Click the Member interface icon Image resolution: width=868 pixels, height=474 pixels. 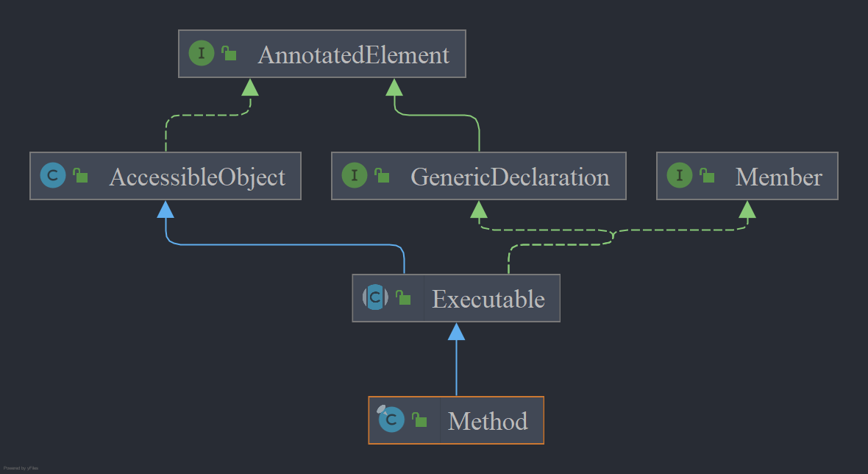(x=680, y=175)
